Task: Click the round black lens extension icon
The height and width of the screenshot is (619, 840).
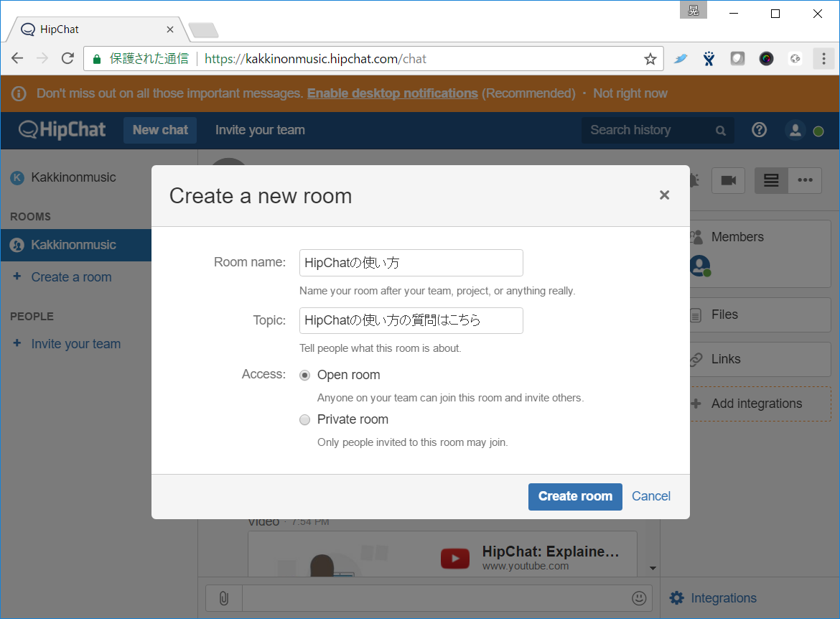Action: click(766, 58)
